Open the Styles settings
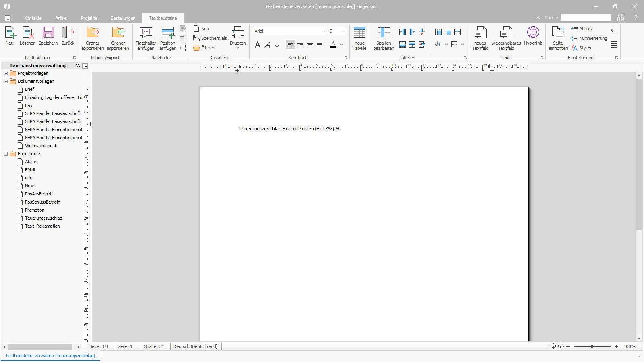 (x=581, y=48)
